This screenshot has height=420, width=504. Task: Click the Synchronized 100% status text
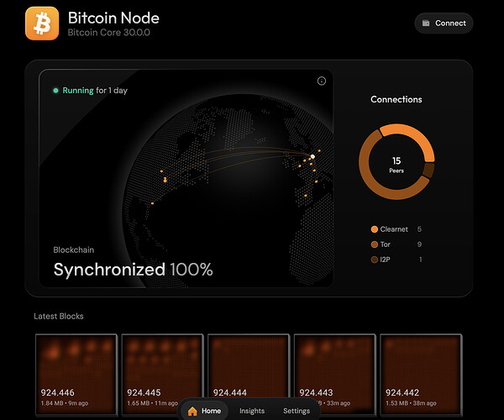click(133, 270)
